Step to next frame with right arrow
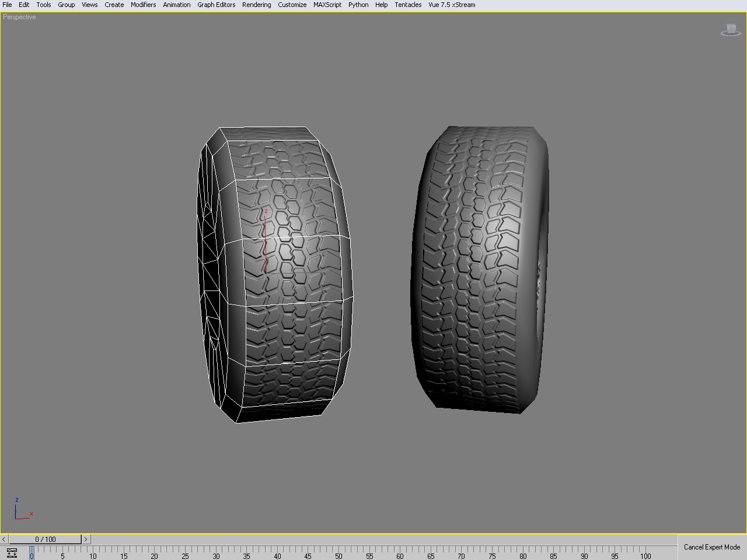This screenshot has width=747, height=560. pos(86,539)
